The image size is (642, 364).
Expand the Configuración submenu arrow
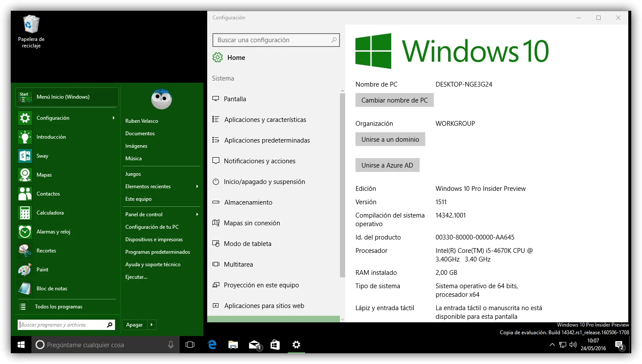(x=114, y=118)
